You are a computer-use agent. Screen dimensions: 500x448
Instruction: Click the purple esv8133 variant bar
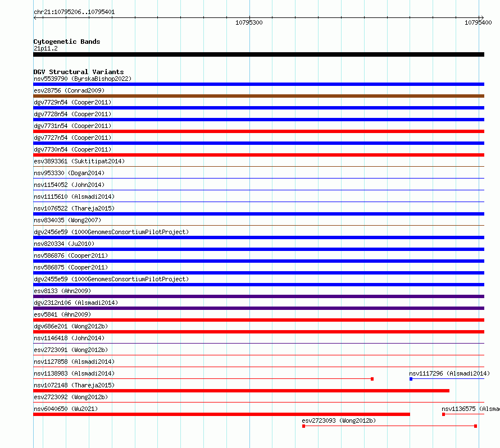pos(258,296)
